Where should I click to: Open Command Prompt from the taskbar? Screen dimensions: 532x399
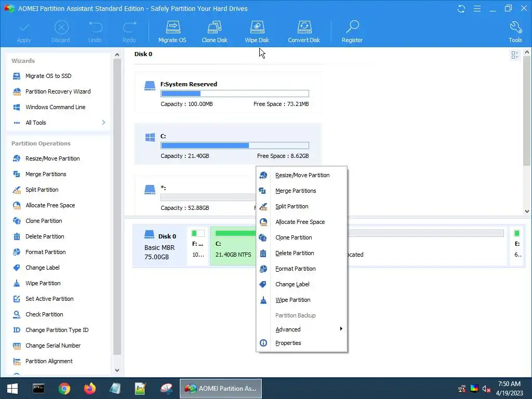(38, 389)
